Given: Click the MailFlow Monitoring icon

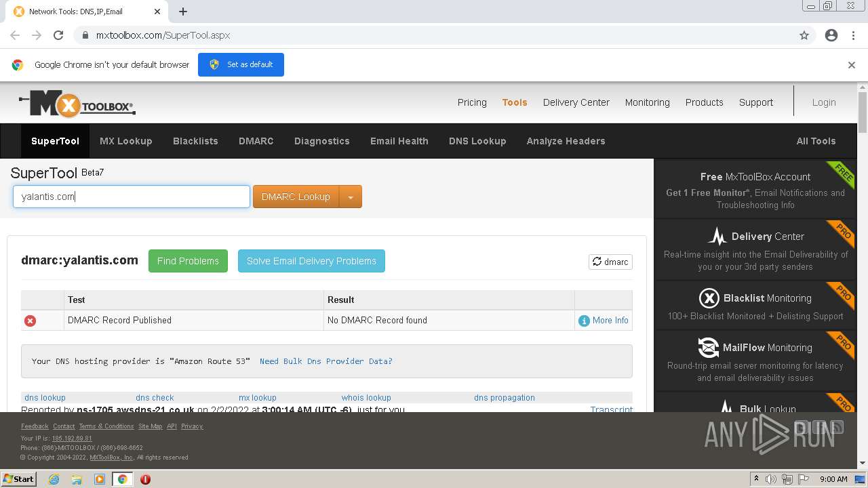Looking at the screenshot, I should pyautogui.click(x=709, y=348).
